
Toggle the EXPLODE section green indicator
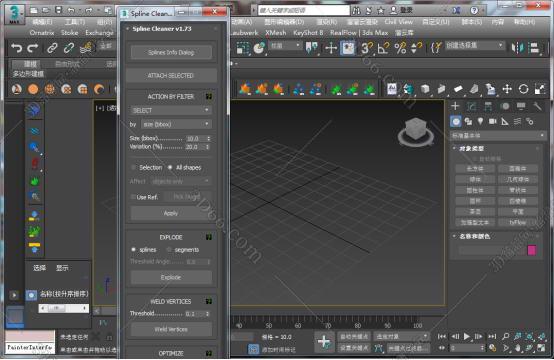point(209,237)
